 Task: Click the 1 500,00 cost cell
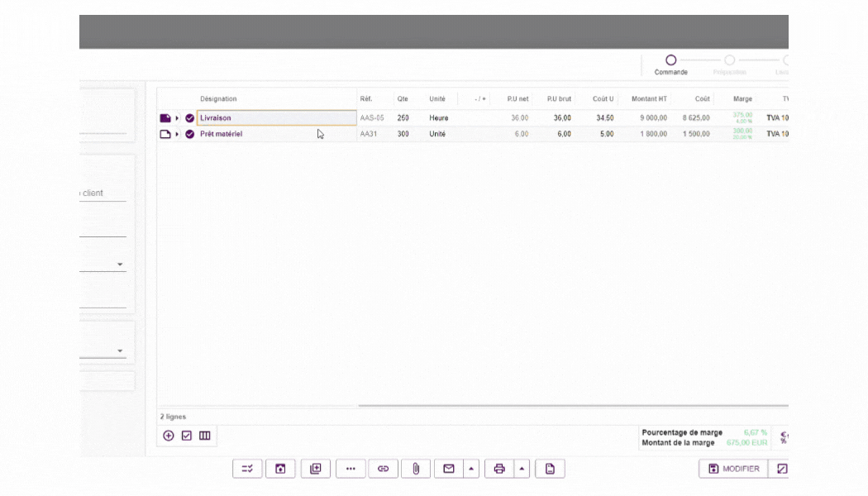[696, 134]
